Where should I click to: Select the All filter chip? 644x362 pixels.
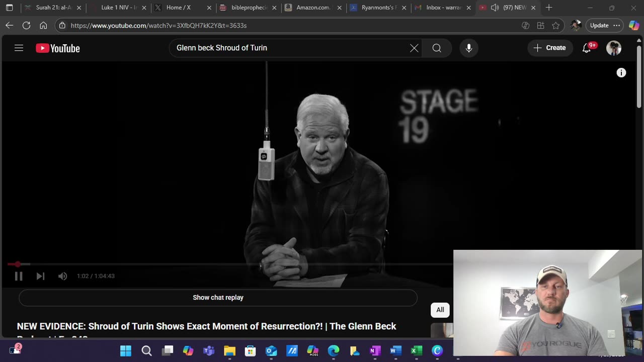point(440,310)
